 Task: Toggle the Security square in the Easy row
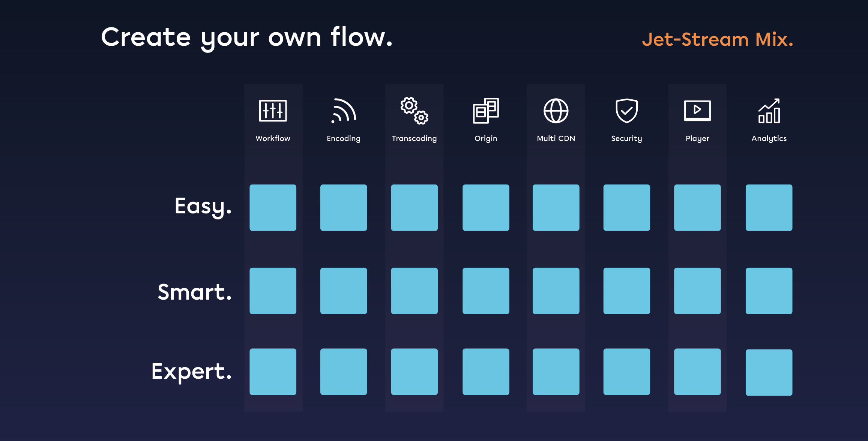click(626, 207)
